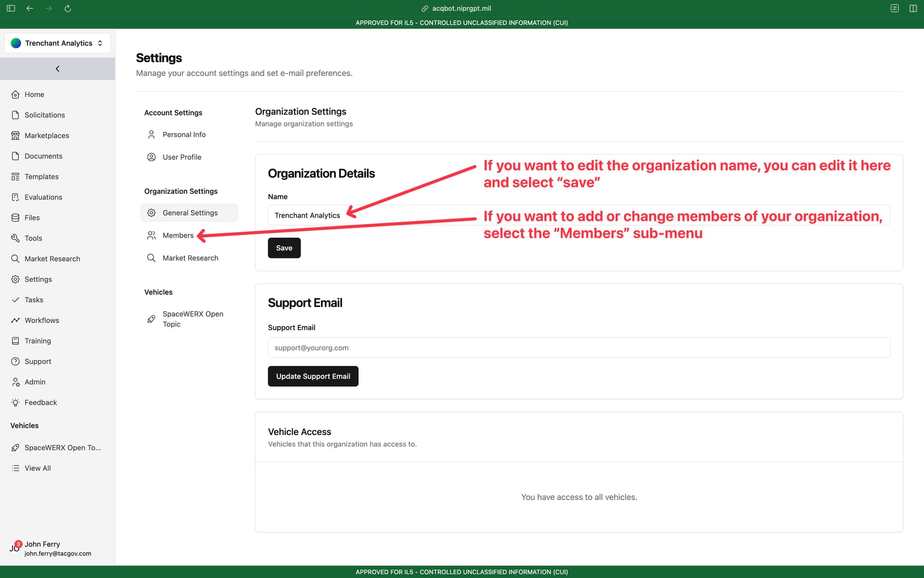Screen dimensions: 924x578
Task: Click the browser reload icon
Action: (68, 8)
